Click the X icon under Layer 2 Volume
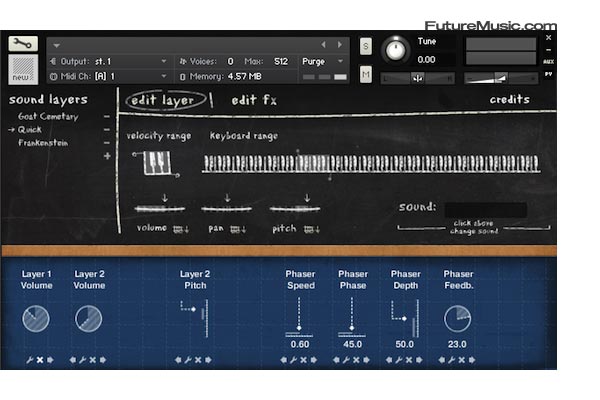Screen dimensions: 600x400 (x=93, y=360)
